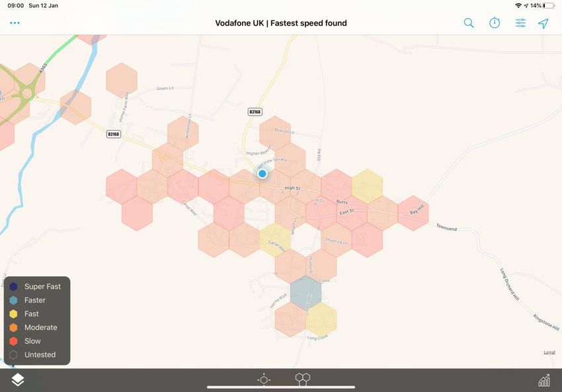Screen dimensions: 562x392
Task: Tap the High St map label
Action: (292, 188)
